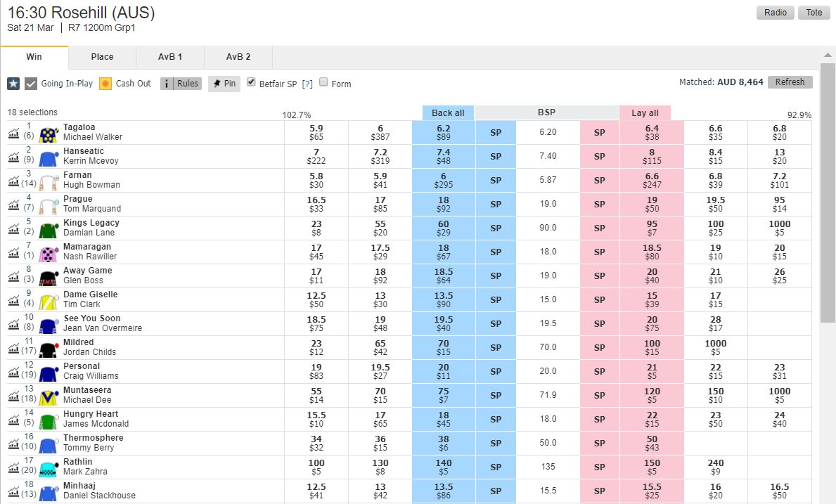Open the chart icon beside Farnan
Screen dimensions: 836x504
click(13, 180)
